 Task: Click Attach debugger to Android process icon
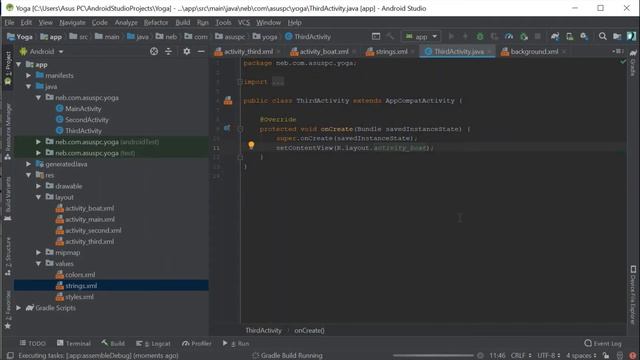click(x=524, y=37)
